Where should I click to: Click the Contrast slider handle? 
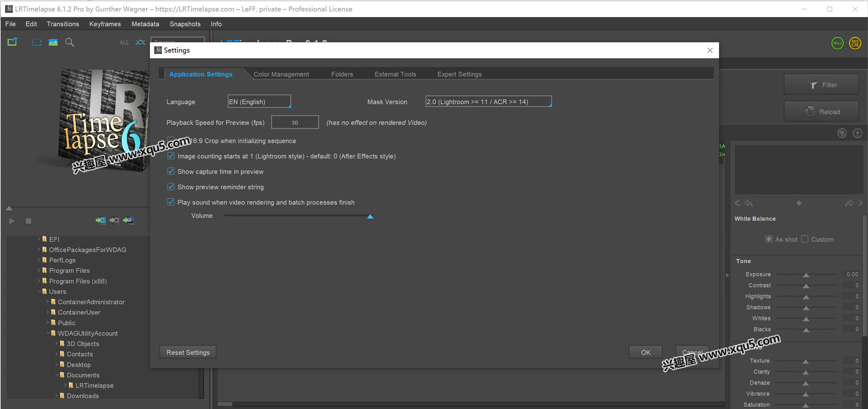tap(806, 286)
